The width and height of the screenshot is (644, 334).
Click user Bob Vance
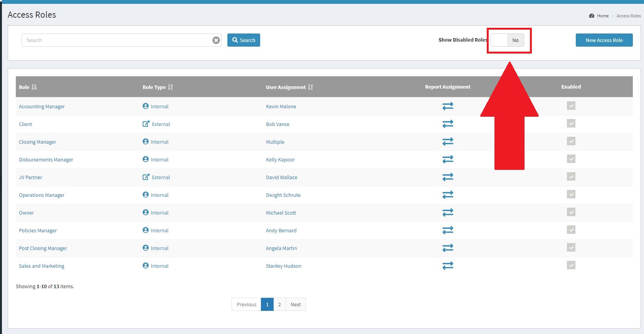pos(277,124)
